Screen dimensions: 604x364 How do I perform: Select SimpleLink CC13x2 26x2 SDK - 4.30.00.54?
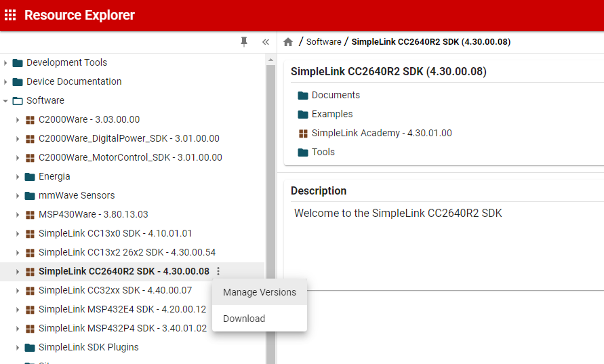[127, 252]
